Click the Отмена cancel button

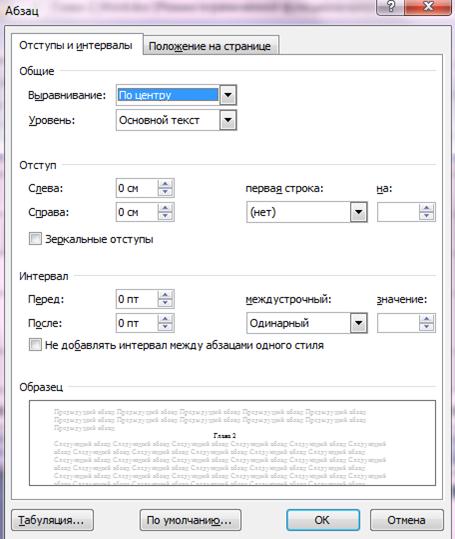(x=407, y=520)
